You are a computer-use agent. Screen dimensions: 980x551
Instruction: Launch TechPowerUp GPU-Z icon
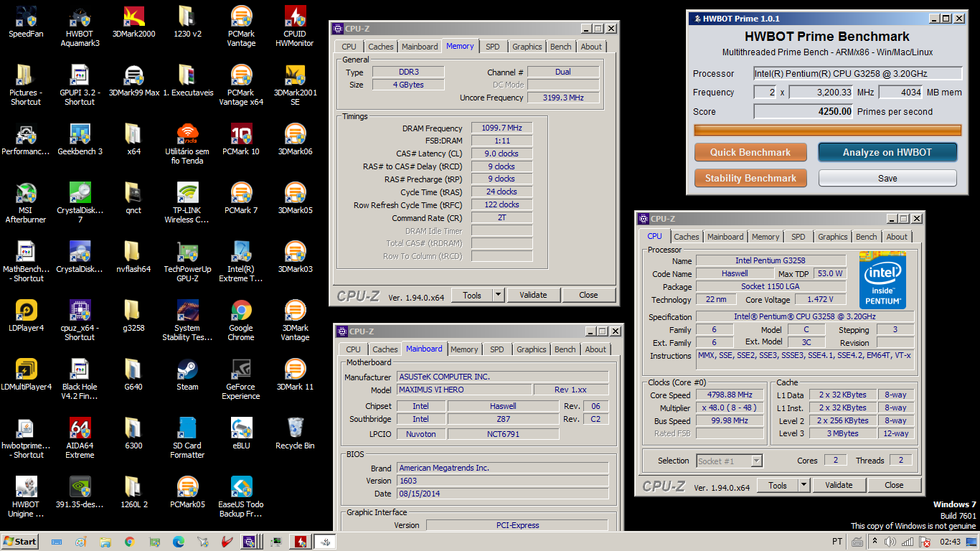pos(187,261)
